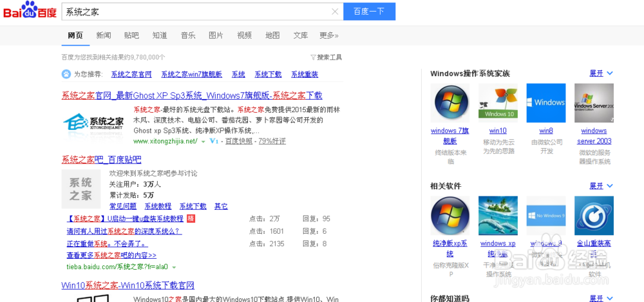The height and width of the screenshot is (302, 644).
Task: Click the paw recommendation icon
Action: (66, 74)
